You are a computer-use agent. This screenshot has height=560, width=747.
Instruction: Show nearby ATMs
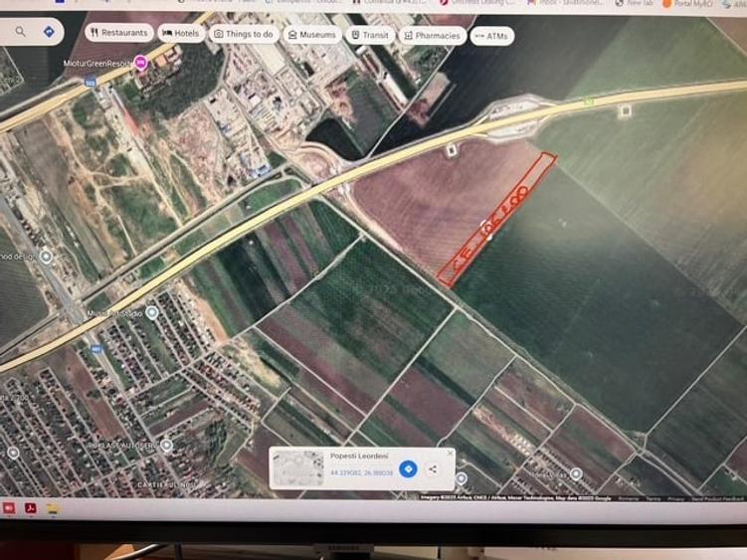pos(491,36)
